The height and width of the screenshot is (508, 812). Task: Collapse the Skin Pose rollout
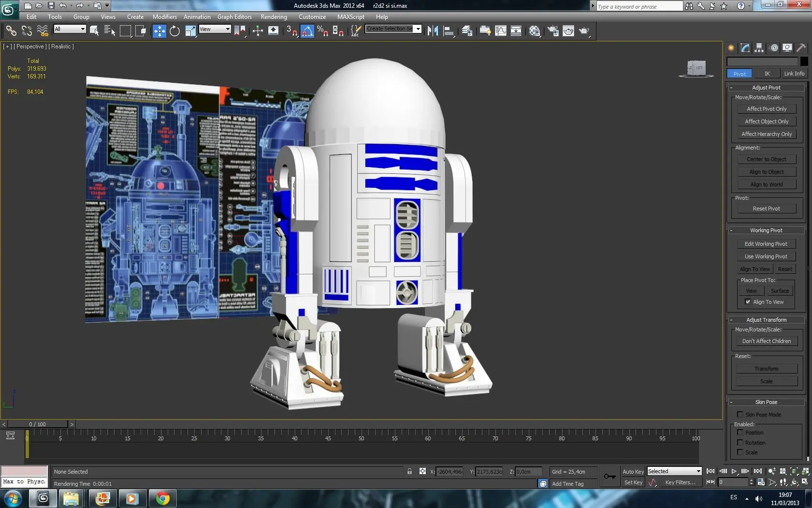[766, 402]
